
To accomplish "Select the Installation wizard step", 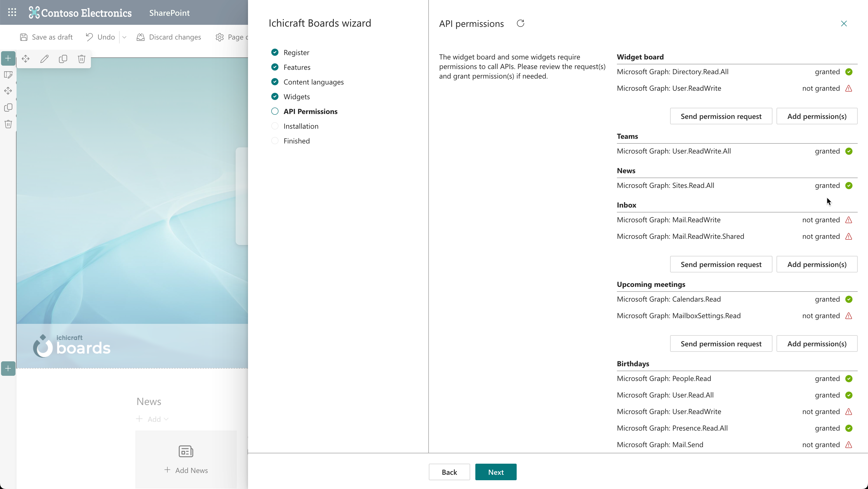I will 295,126.
